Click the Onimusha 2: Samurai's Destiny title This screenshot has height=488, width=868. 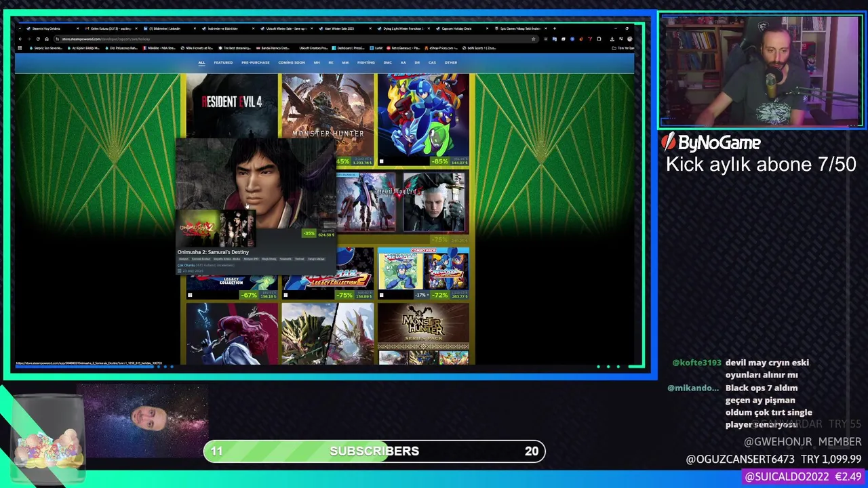coord(213,252)
